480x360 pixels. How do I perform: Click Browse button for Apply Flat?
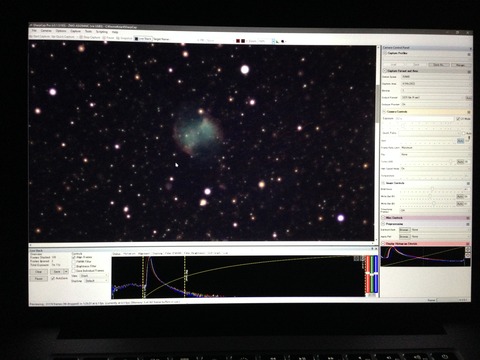pyautogui.click(x=404, y=237)
